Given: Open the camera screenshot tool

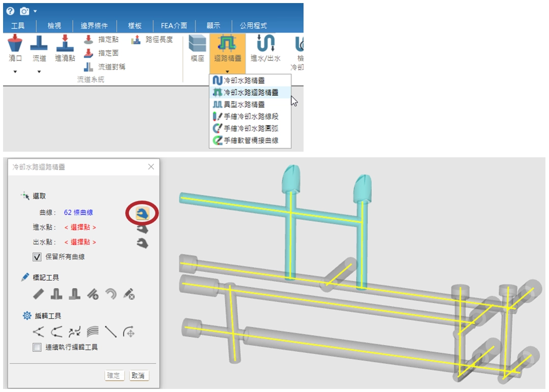Looking at the screenshot, I should (x=24, y=11).
